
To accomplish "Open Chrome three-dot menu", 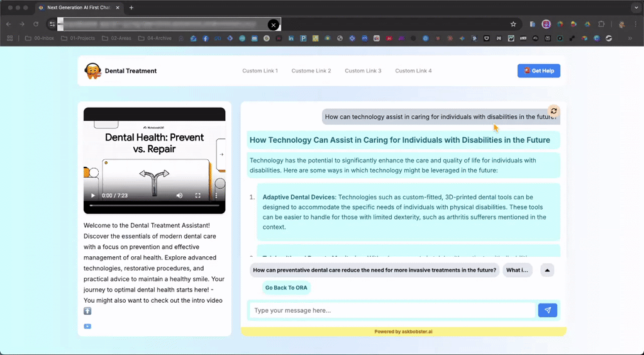I will pos(635,25).
